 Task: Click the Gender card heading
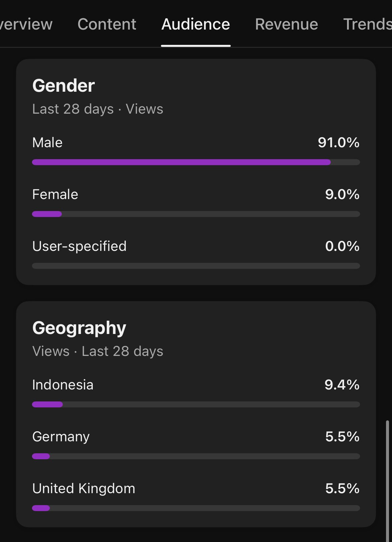[64, 85]
